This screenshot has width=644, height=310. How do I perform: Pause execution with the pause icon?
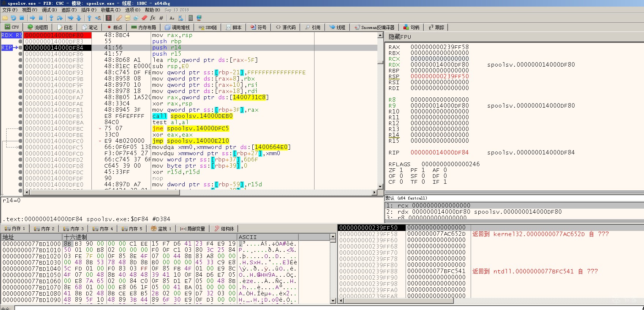pyautogui.click(x=41, y=18)
